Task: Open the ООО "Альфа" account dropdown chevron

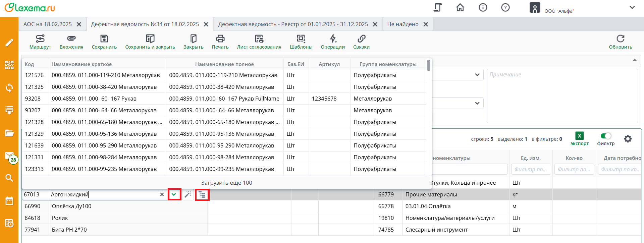Action: 632,7
